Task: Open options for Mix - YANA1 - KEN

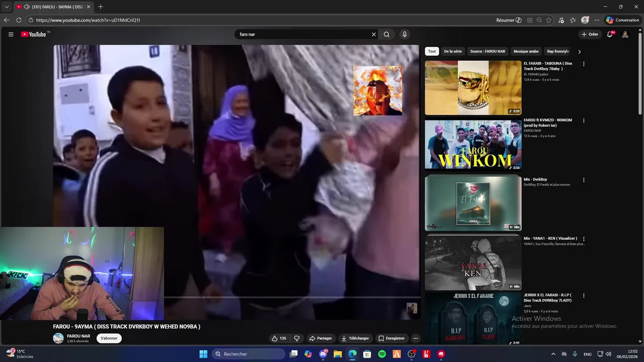Action: pos(584,238)
